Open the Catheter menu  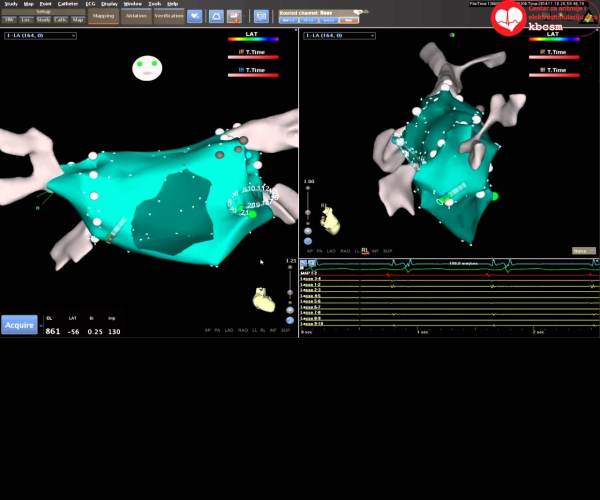[x=68, y=4]
